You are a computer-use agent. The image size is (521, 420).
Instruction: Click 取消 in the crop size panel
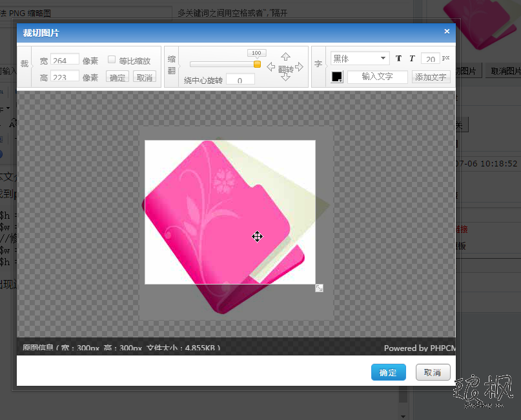145,77
